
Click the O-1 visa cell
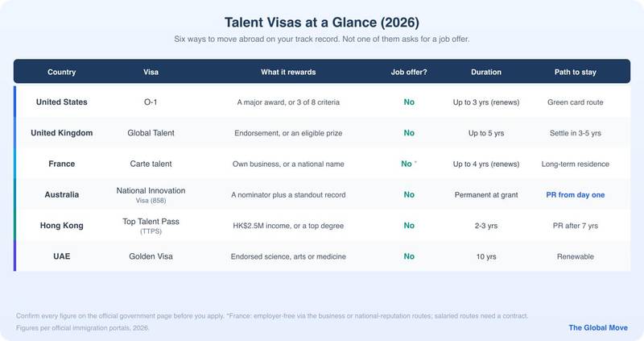click(x=151, y=102)
